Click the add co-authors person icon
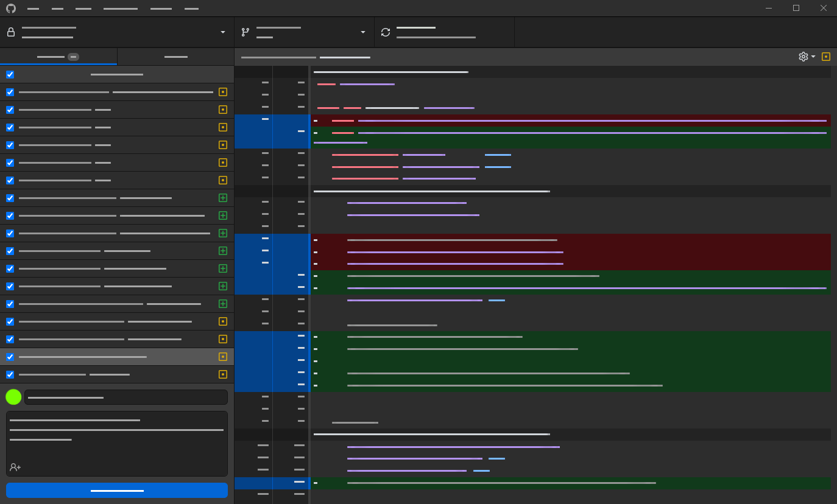 click(15, 467)
